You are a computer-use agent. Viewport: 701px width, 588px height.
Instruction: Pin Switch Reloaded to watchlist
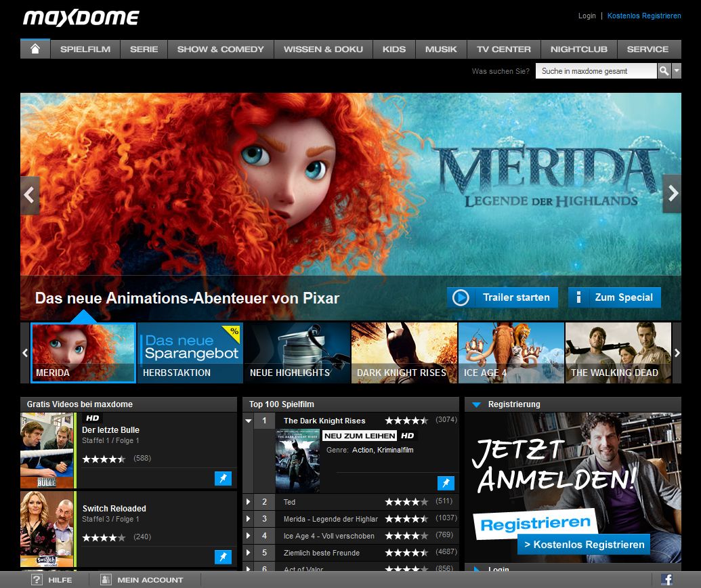[x=223, y=557]
